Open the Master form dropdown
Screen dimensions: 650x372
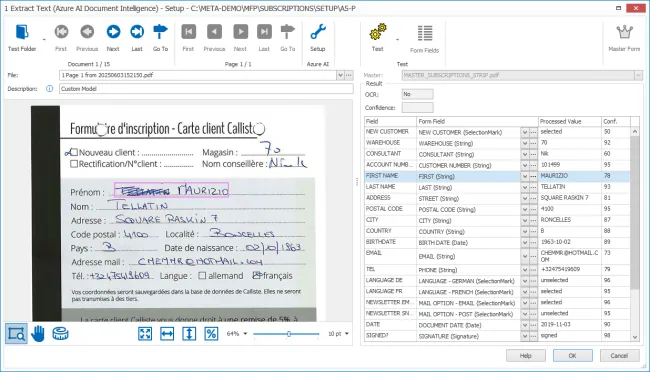(638, 75)
